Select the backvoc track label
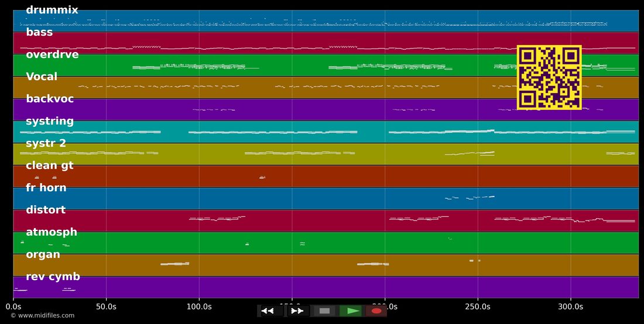The height and width of the screenshot is (324, 644). pos(50,99)
